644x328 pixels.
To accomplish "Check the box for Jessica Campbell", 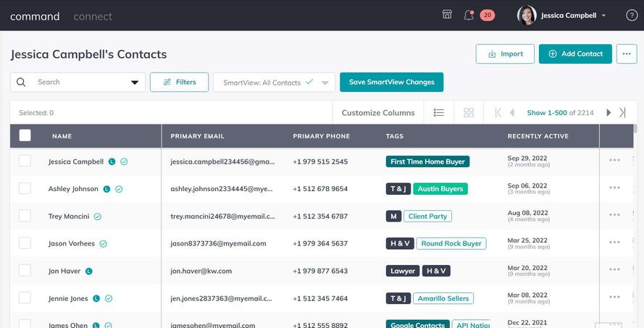I will 25,161.
